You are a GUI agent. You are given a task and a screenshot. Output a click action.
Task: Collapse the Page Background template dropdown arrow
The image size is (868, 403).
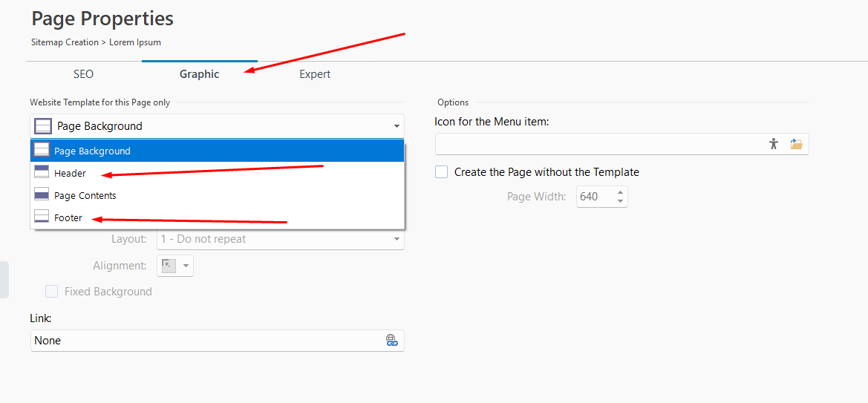coord(397,127)
